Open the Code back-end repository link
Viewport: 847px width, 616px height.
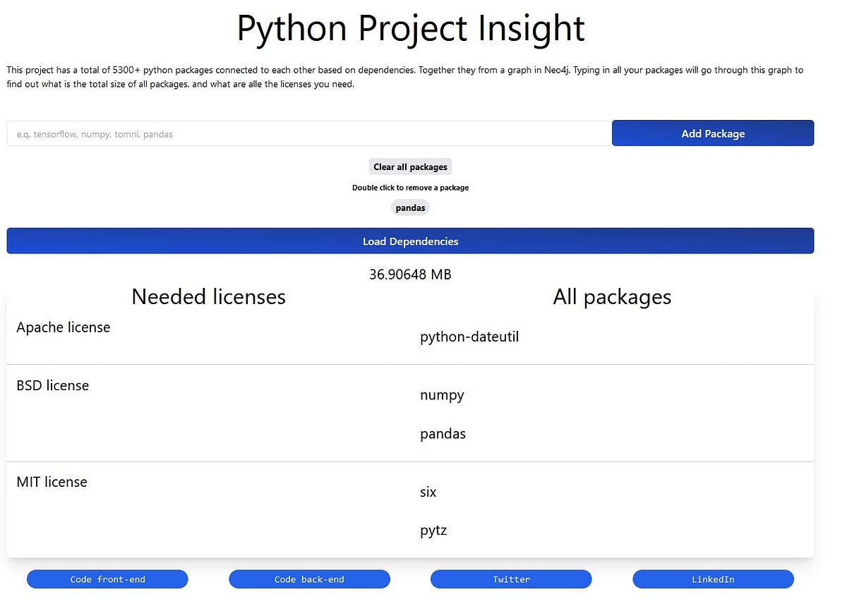(x=309, y=579)
